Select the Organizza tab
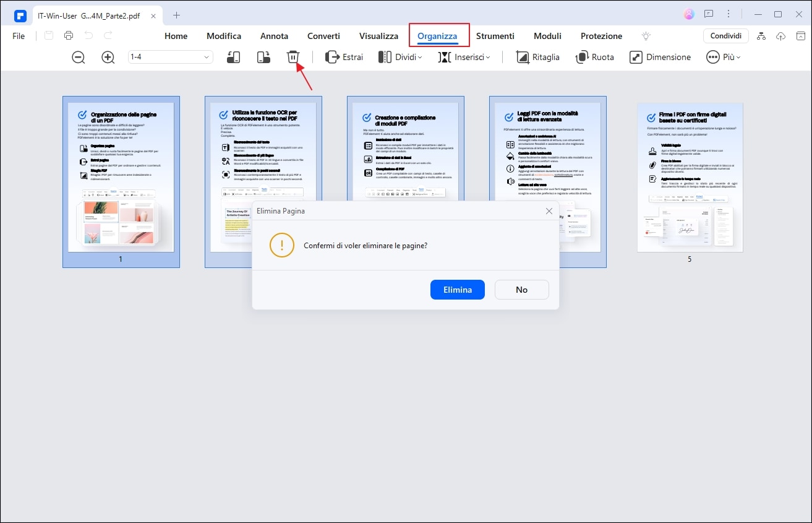This screenshot has height=523, width=812. coord(437,36)
